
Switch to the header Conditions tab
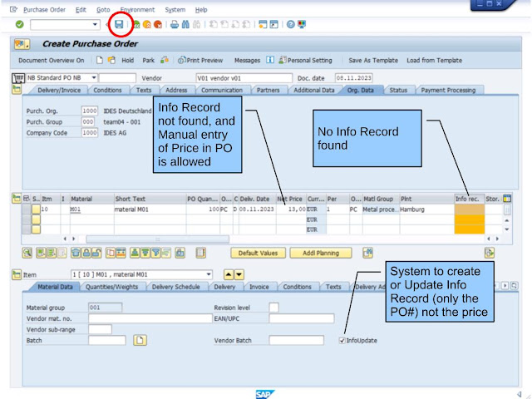(x=107, y=91)
